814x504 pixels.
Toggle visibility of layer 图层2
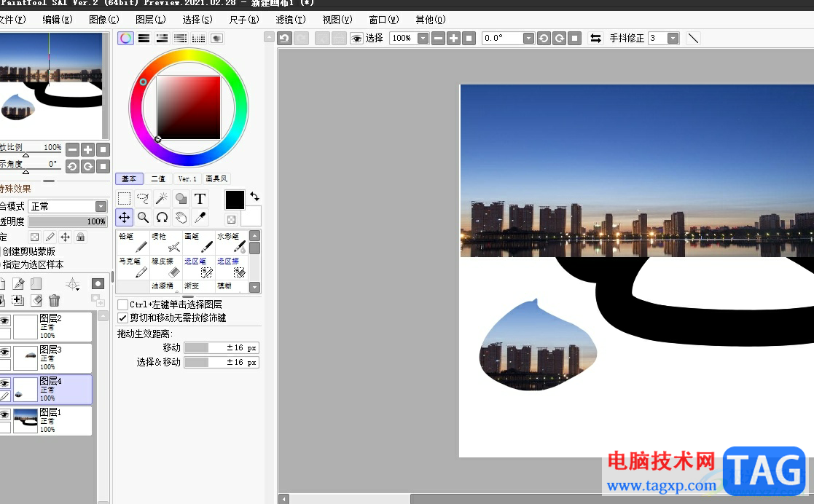point(4,320)
